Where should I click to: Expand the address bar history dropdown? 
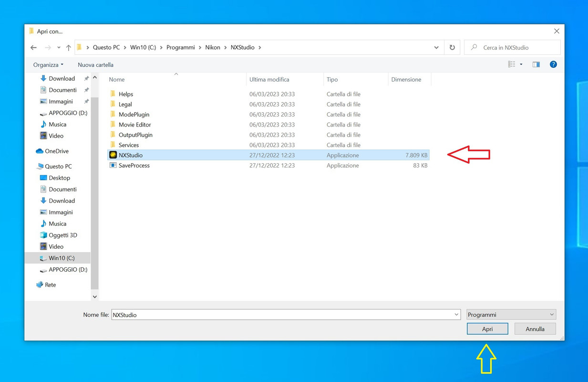pos(436,48)
